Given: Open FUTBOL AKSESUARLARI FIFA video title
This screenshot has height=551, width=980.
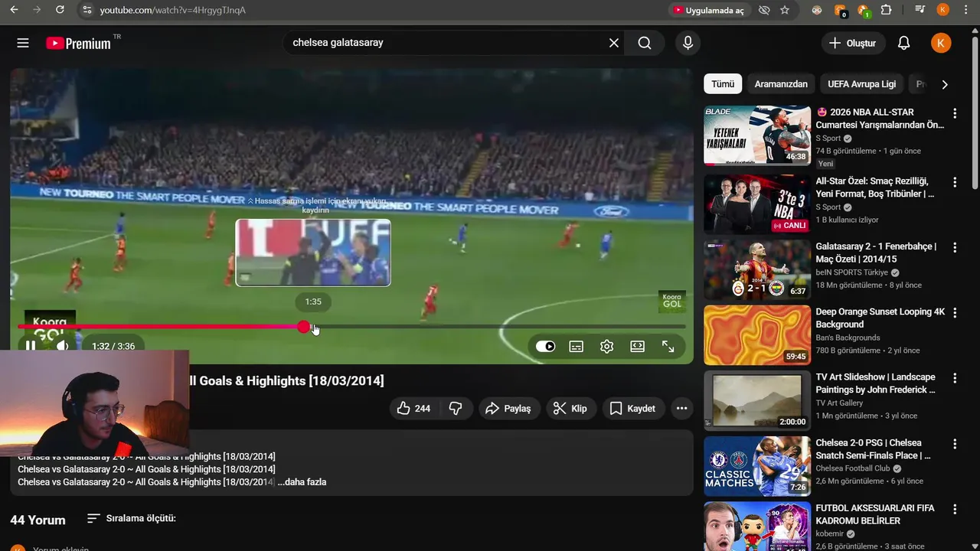Looking at the screenshot, I should 875,514.
